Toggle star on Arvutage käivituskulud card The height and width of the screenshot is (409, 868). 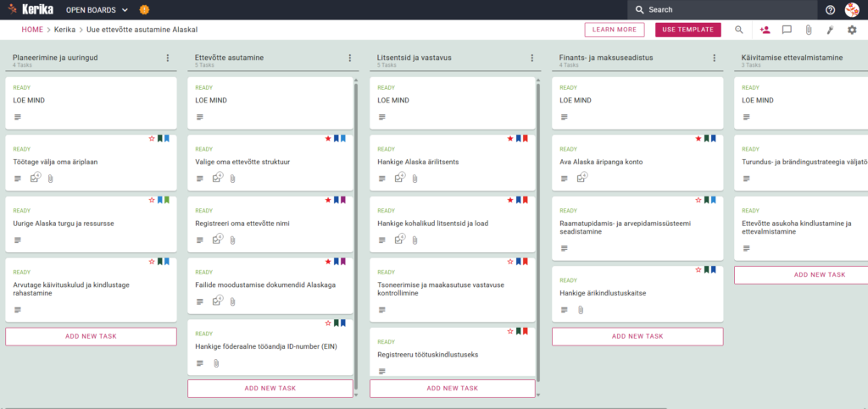(x=152, y=262)
